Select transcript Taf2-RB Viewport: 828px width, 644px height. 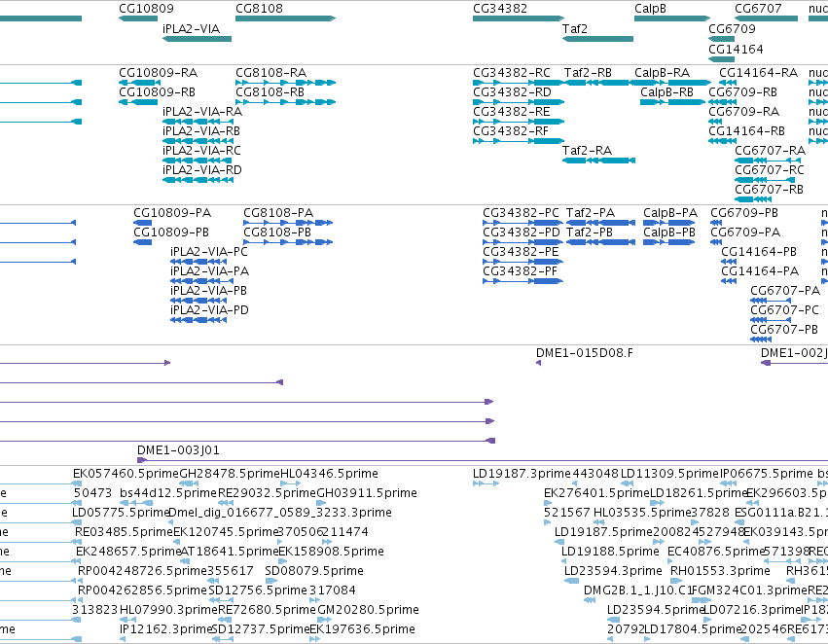[596, 83]
